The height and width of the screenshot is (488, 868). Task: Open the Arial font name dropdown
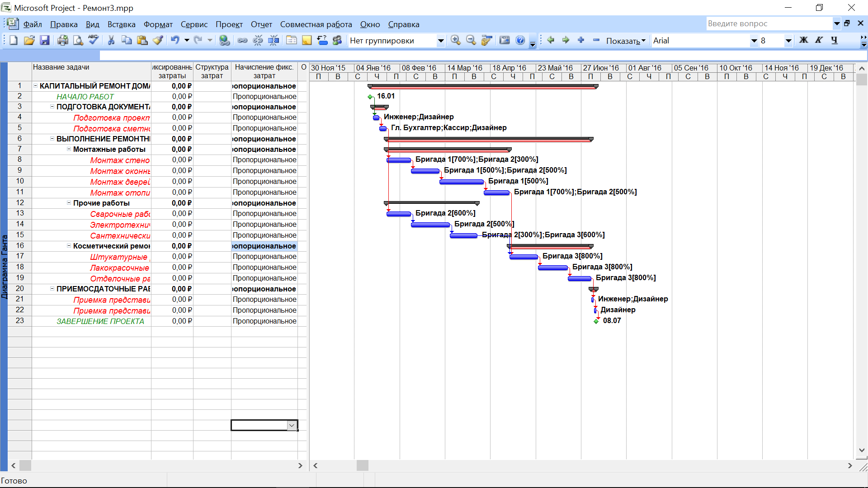(754, 41)
